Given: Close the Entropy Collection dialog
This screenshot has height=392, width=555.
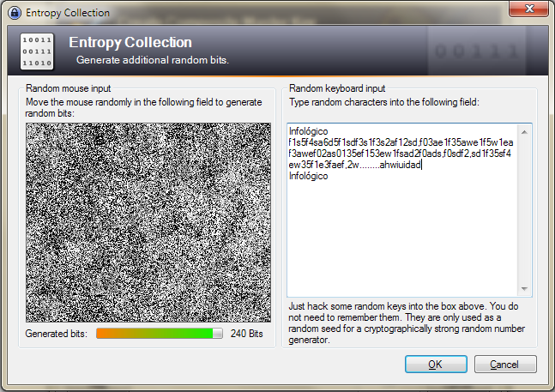Looking at the screenshot, I should (528, 9).
